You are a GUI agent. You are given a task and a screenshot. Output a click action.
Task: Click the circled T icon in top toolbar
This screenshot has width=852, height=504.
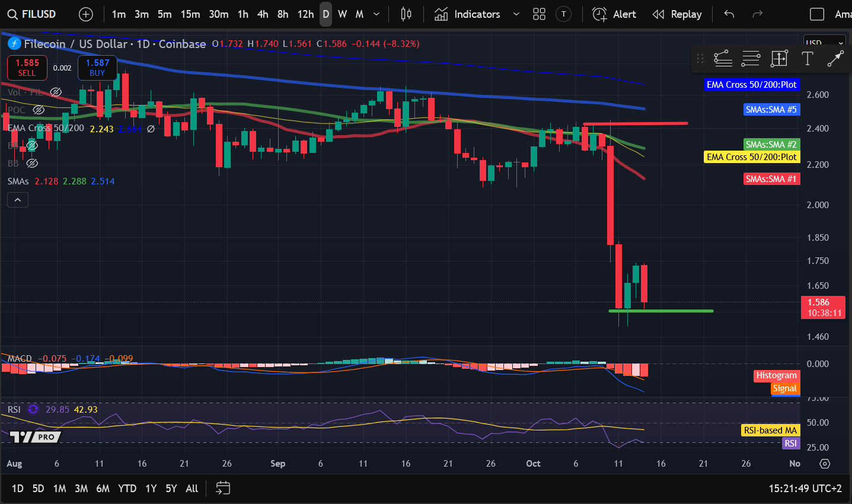click(x=564, y=14)
